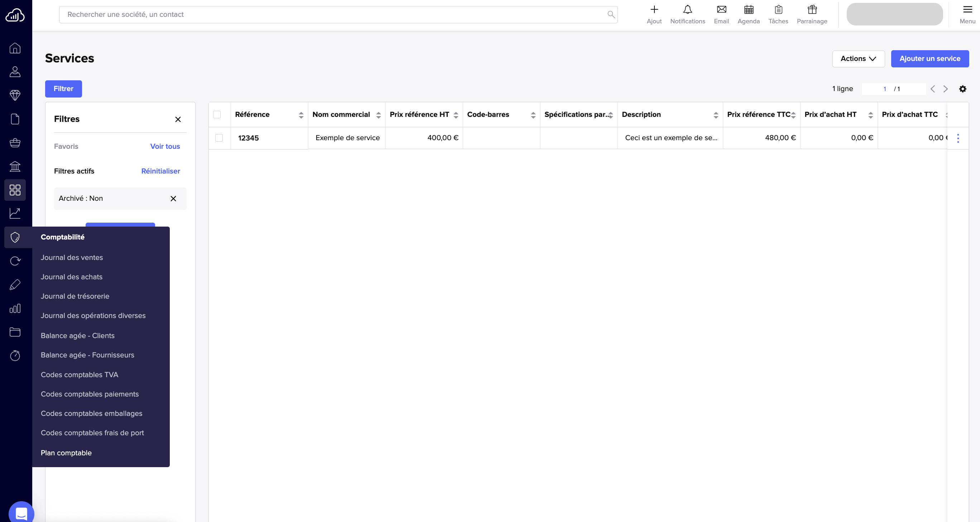Select Plan comptable in the menu
Image resolution: width=980 pixels, height=522 pixels.
(66, 453)
